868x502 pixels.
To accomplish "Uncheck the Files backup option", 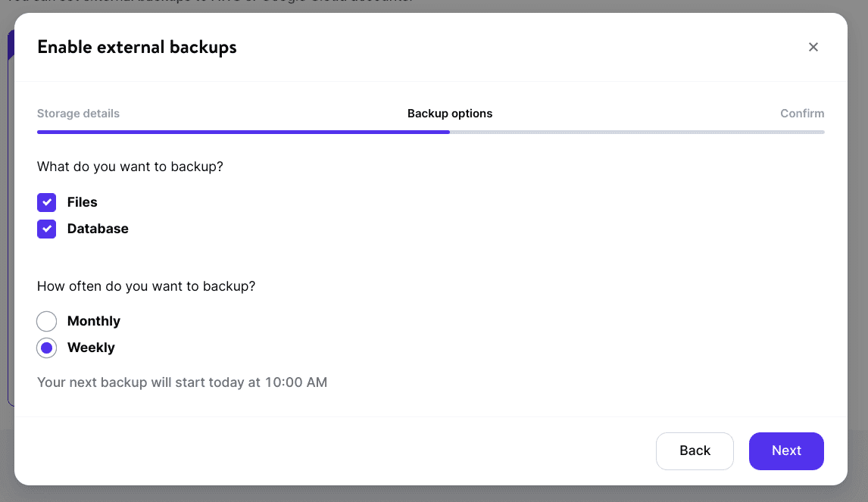I will click(46, 202).
